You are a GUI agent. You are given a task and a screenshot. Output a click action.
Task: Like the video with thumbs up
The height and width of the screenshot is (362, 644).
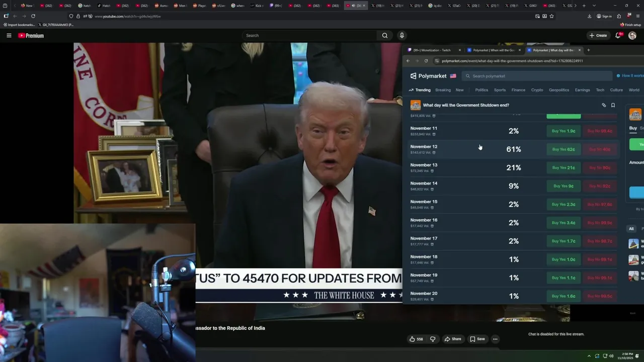click(416, 339)
